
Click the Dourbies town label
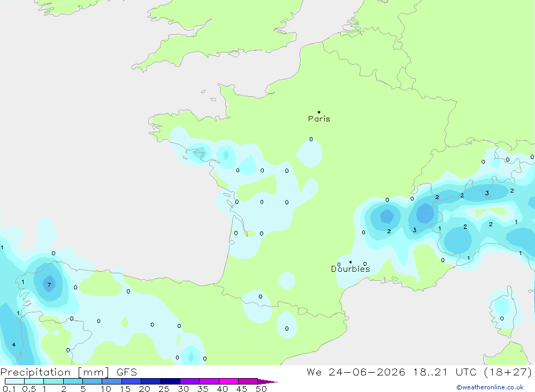coord(350,269)
